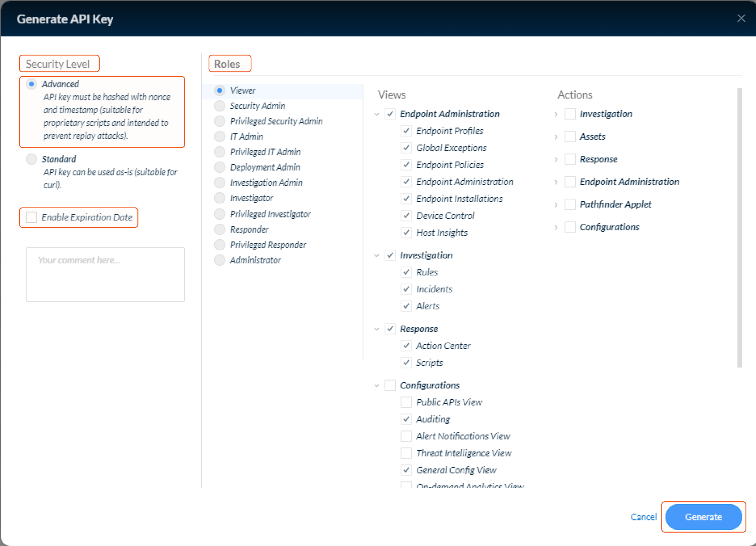The height and width of the screenshot is (546, 756).
Task: Check the Response actions checkbox
Action: (x=570, y=159)
